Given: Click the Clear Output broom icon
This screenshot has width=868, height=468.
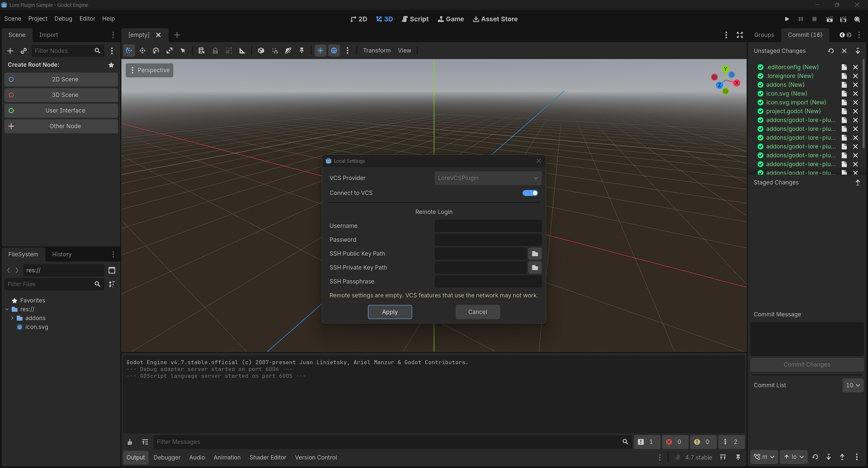Looking at the screenshot, I should 130,442.
